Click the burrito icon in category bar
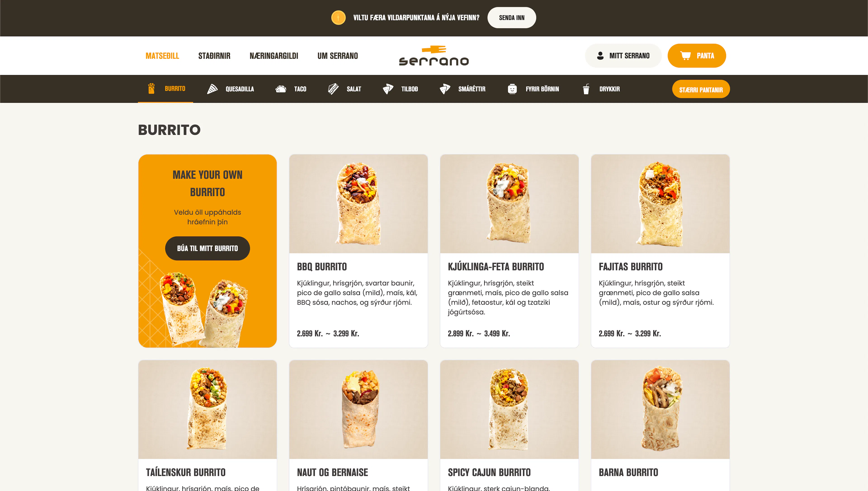This screenshot has height=491, width=868. tap(151, 89)
